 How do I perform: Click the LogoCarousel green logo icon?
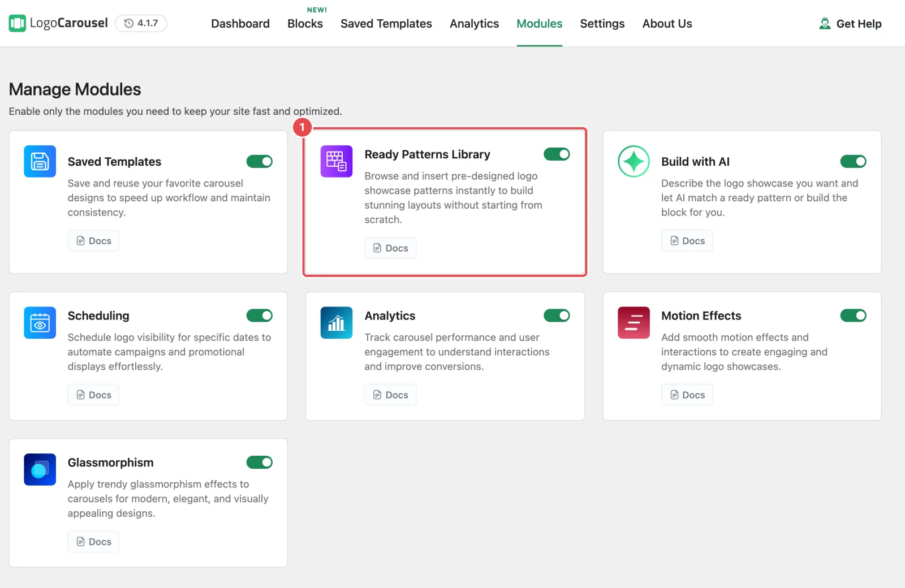(x=18, y=23)
